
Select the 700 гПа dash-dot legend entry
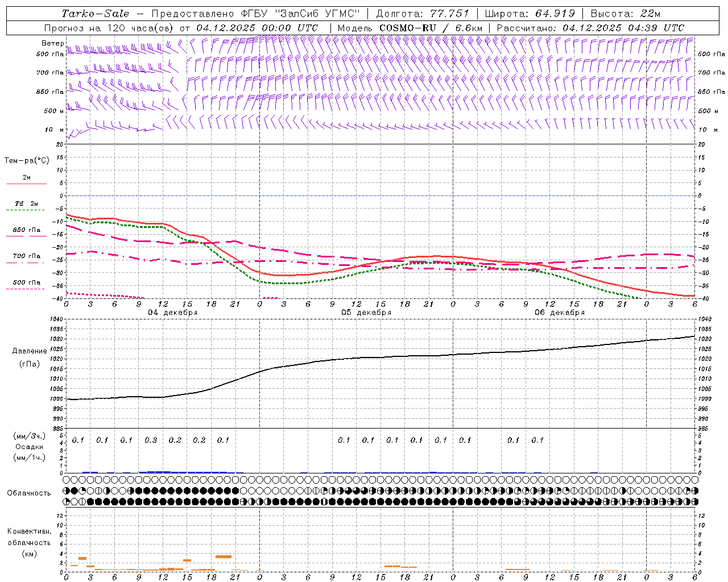(26, 256)
